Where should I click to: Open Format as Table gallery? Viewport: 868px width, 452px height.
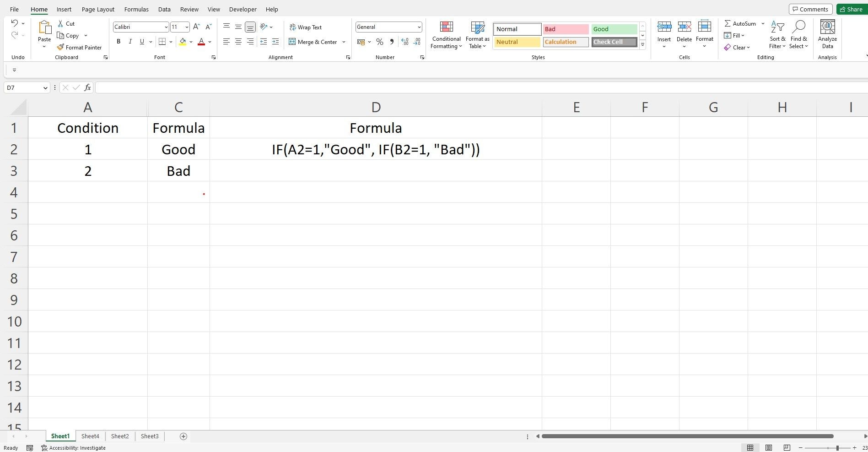click(478, 35)
